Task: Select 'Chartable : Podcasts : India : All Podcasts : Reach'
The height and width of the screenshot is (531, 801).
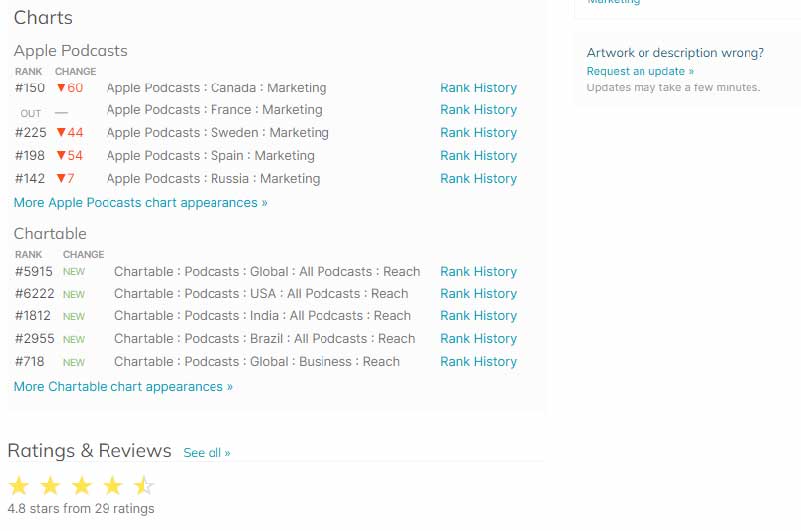Action: tap(263, 316)
